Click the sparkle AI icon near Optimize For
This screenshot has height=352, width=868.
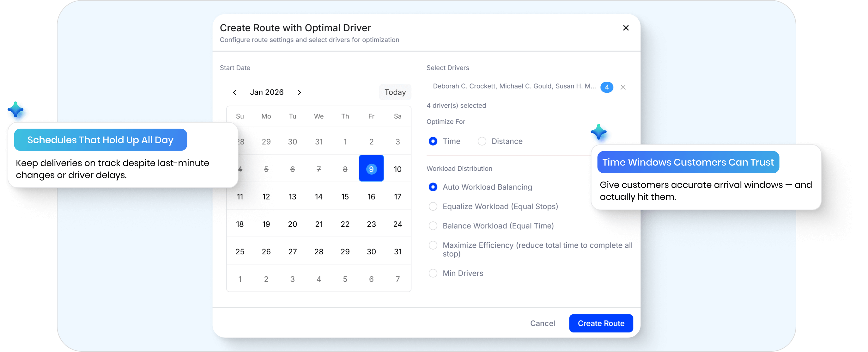pyautogui.click(x=598, y=132)
